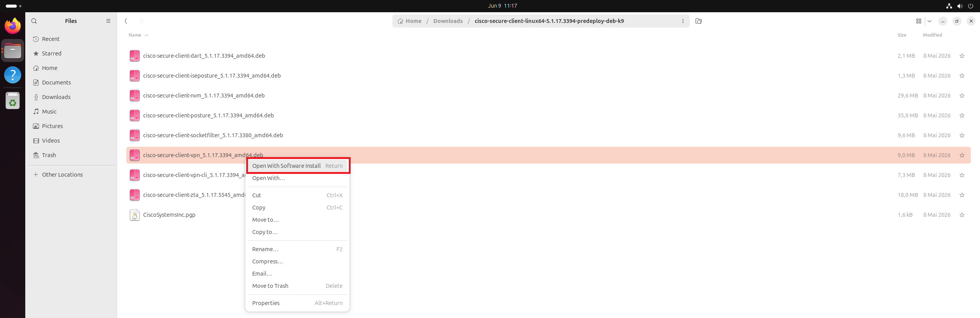Star the cisco-secure-client-dart file
980x318 pixels.
click(962, 56)
